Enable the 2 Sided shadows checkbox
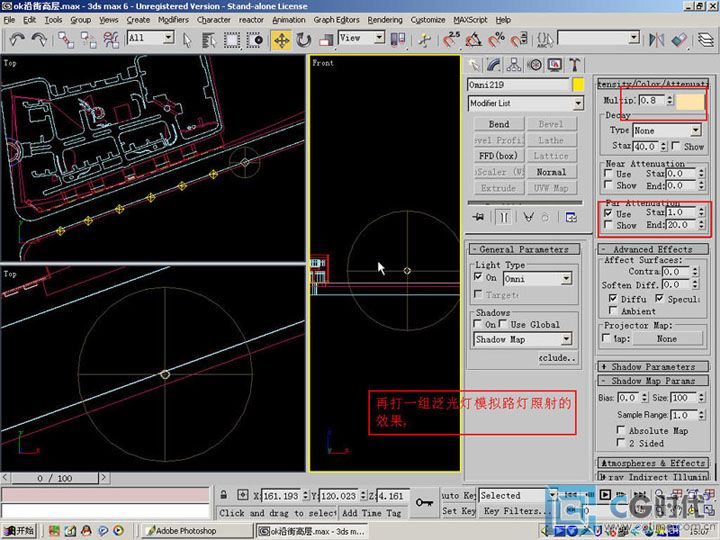The width and height of the screenshot is (720, 540). tap(620, 442)
